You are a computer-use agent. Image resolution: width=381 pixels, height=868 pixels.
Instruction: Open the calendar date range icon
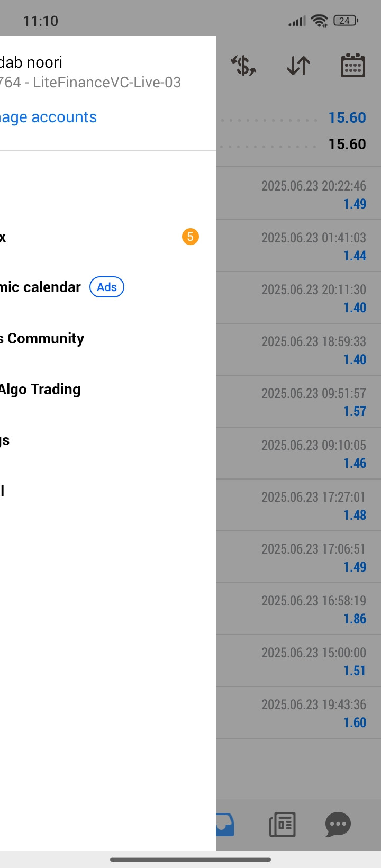(x=352, y=66)
